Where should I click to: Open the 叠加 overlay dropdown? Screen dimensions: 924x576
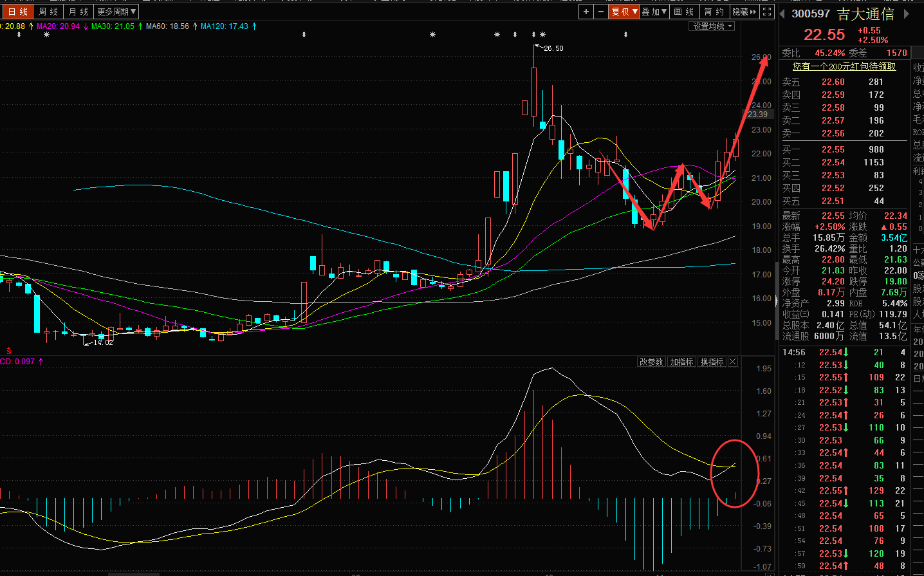(654, 12)
